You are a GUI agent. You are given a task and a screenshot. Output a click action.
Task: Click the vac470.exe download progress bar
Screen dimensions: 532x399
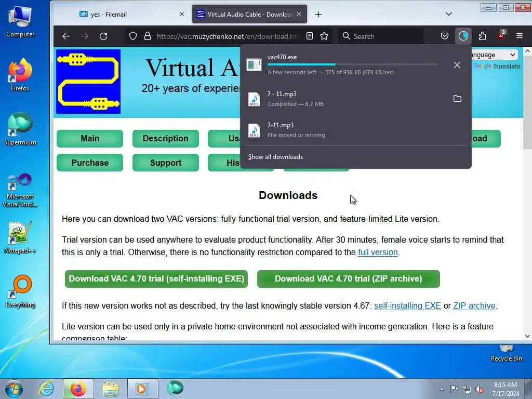pyautogui.click(x=352, y=64)
